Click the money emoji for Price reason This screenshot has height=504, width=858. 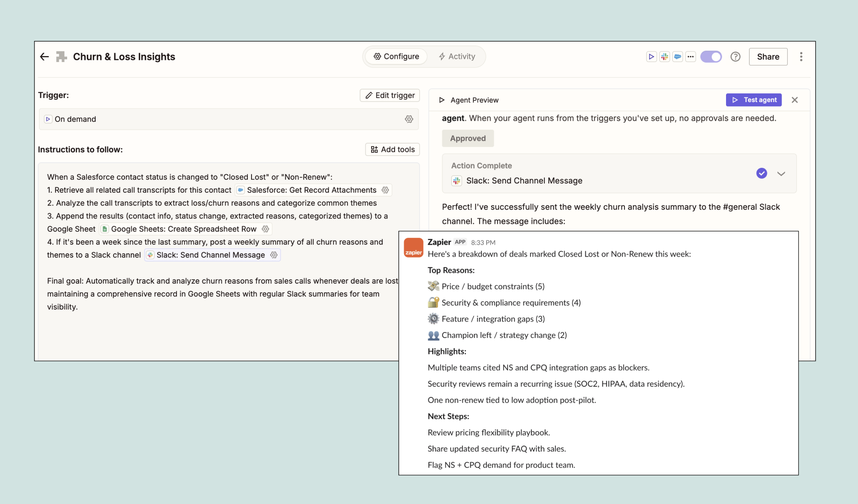tap(433, 286)
